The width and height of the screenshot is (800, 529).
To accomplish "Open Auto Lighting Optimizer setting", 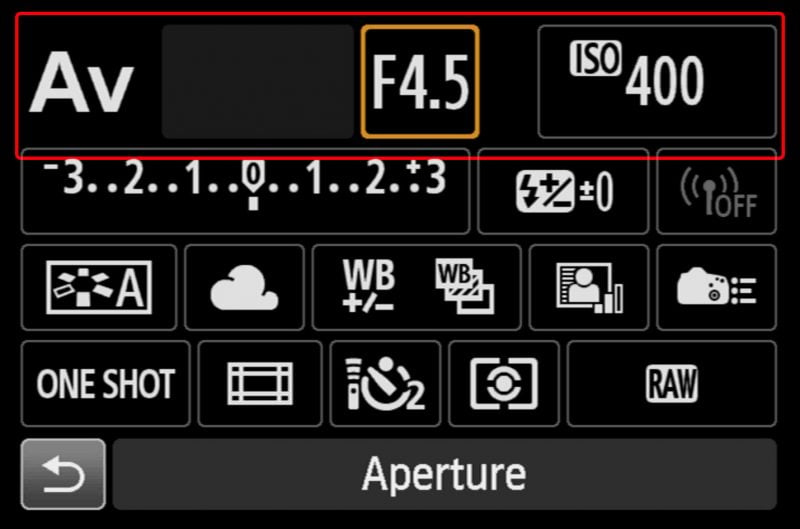I will 589,287.
